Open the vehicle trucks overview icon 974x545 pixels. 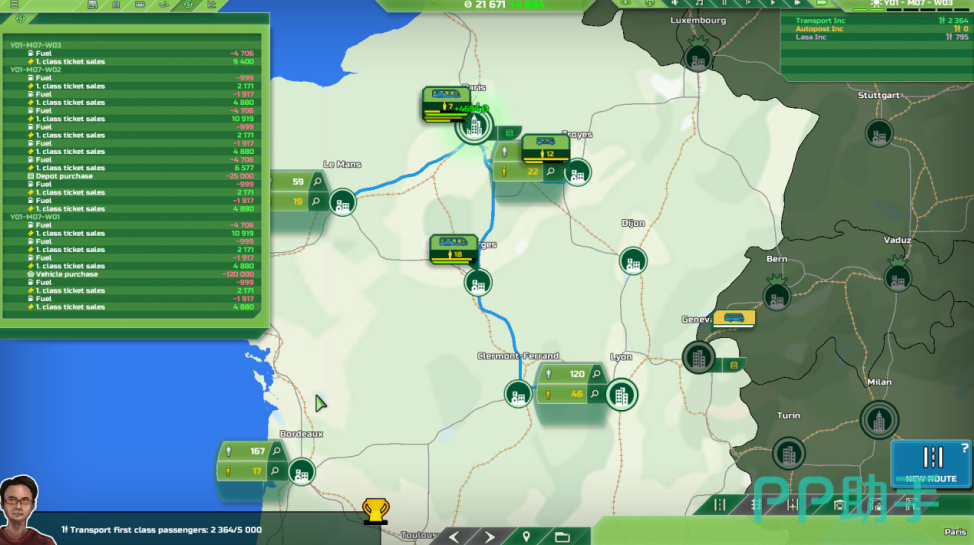point(93,4)
